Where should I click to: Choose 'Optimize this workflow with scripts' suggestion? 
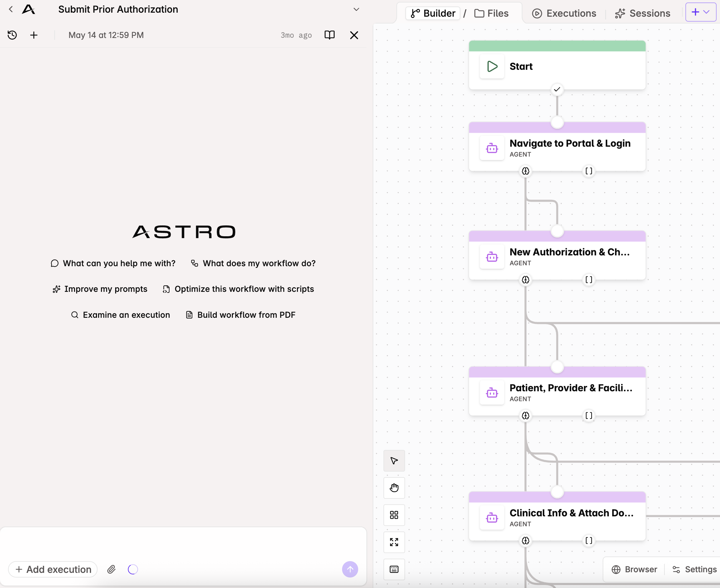coord(238,289)
